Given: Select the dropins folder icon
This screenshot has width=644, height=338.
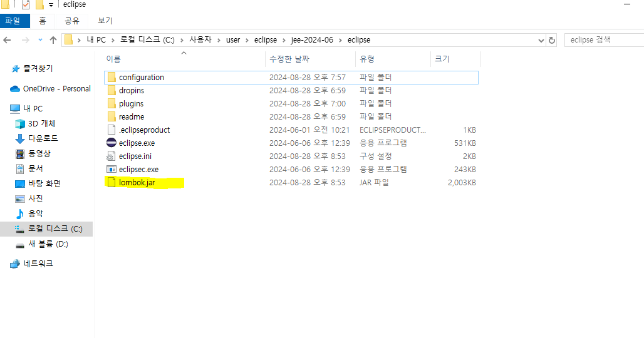Looking at the screenshot, I should coord(112,90).
